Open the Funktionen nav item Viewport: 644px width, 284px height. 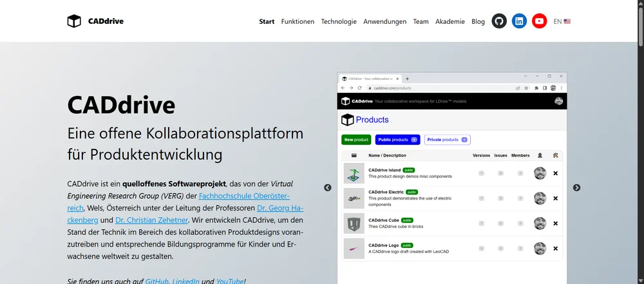pos(298,21)
